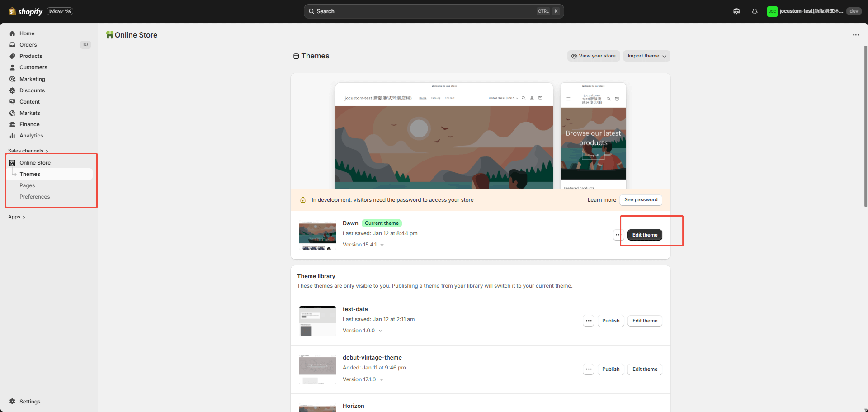The width and height of the screenshot is (868, 412).
Task: Click the Analytics bar chart icon
Action: pos(12,136)
